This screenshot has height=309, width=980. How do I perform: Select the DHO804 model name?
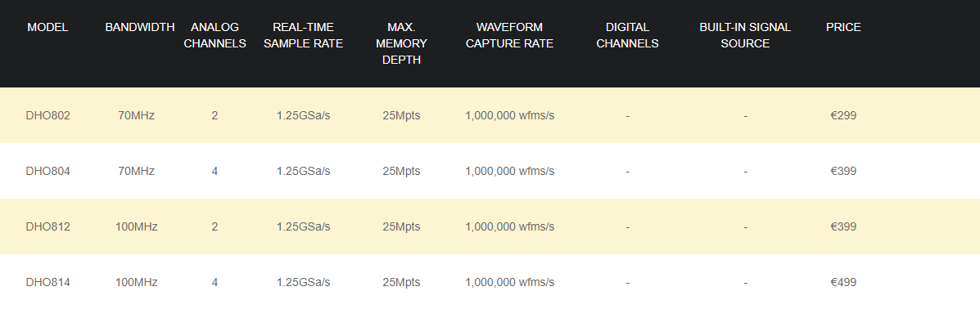coord(48,171)
